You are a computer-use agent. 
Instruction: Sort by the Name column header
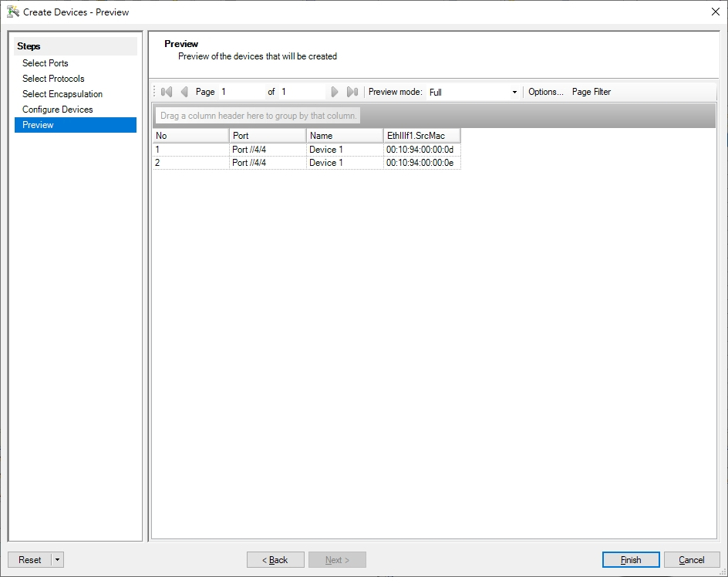pos(345,136)
